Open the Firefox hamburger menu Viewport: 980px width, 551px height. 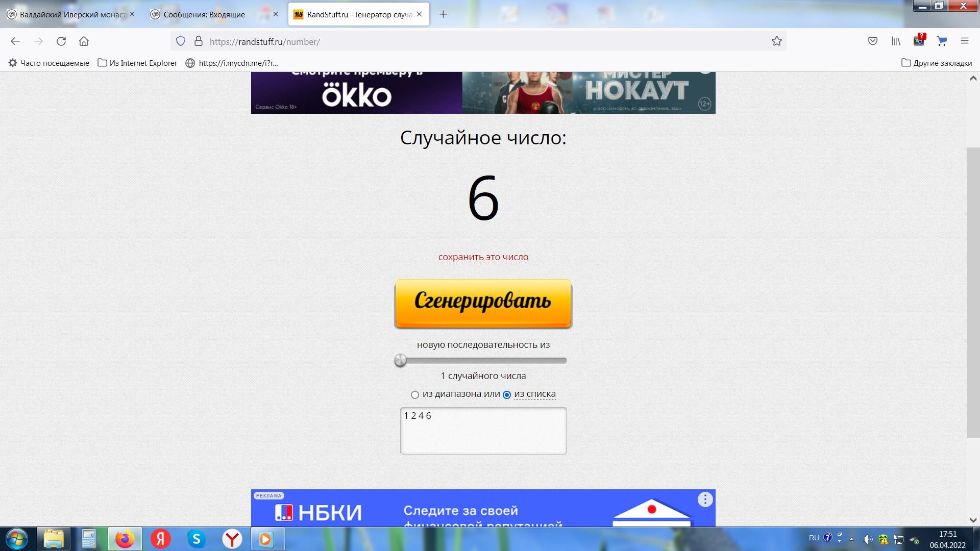(964, 41)
